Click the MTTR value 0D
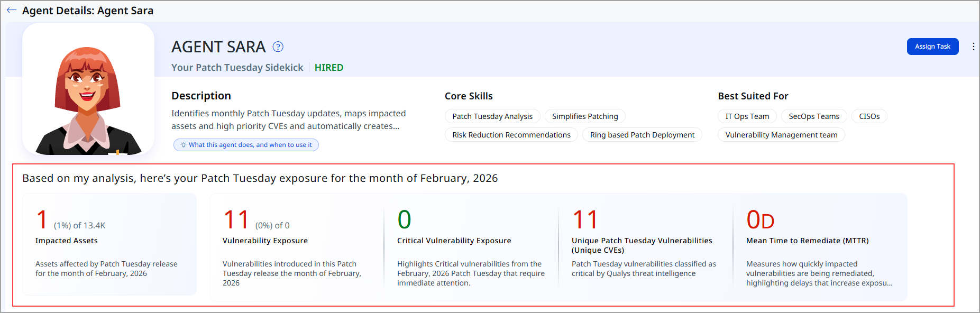The height and width of the screenshot is (313, 980). coord(761,220)
